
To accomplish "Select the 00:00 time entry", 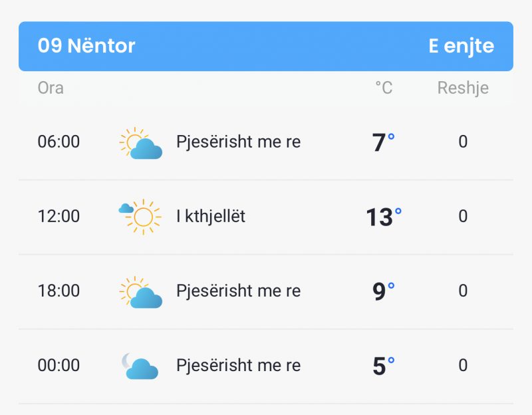I will click(59, 366).
